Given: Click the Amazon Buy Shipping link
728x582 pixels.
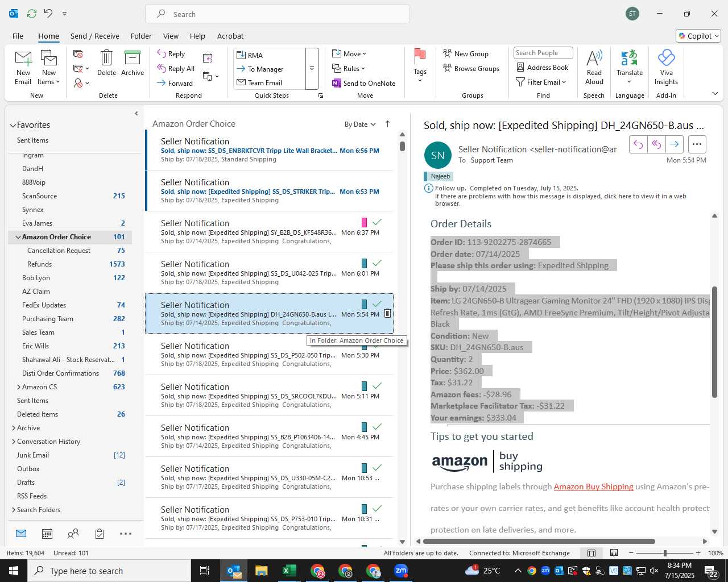Looking at the screenshot, I should [x=593, y=487].
